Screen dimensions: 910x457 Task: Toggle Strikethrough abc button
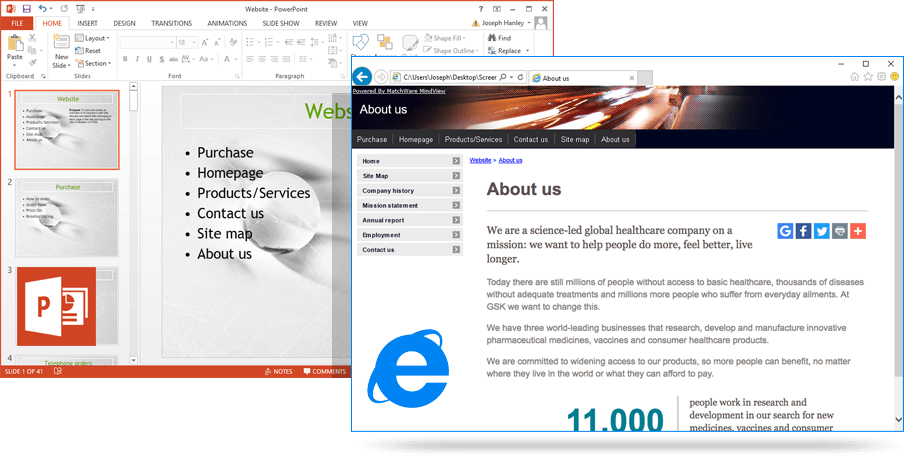tap(174, 59)
